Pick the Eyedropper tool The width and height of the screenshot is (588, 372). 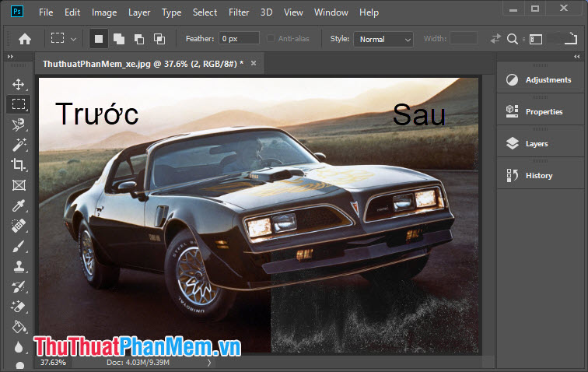pos(19,205)
